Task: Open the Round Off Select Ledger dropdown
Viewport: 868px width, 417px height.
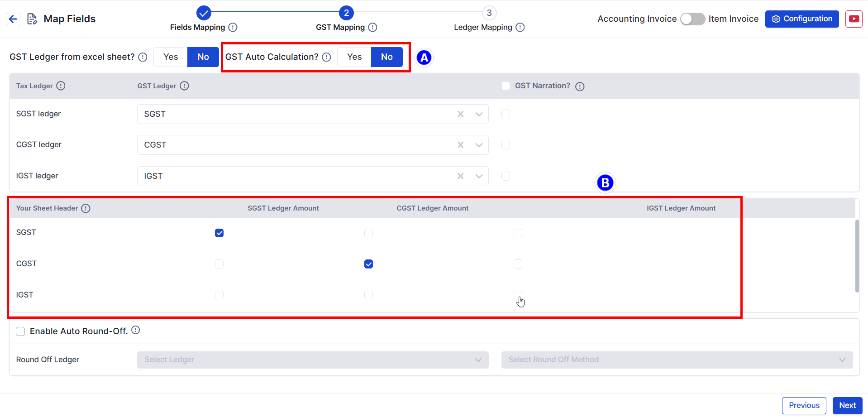Action: click(313, 360)
